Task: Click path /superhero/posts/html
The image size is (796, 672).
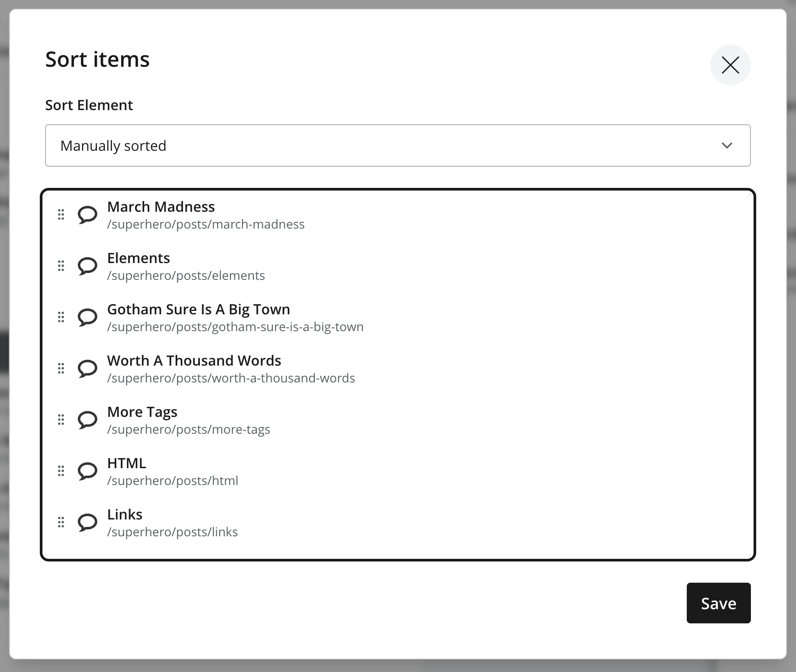Action: click(x=173, y=481)
